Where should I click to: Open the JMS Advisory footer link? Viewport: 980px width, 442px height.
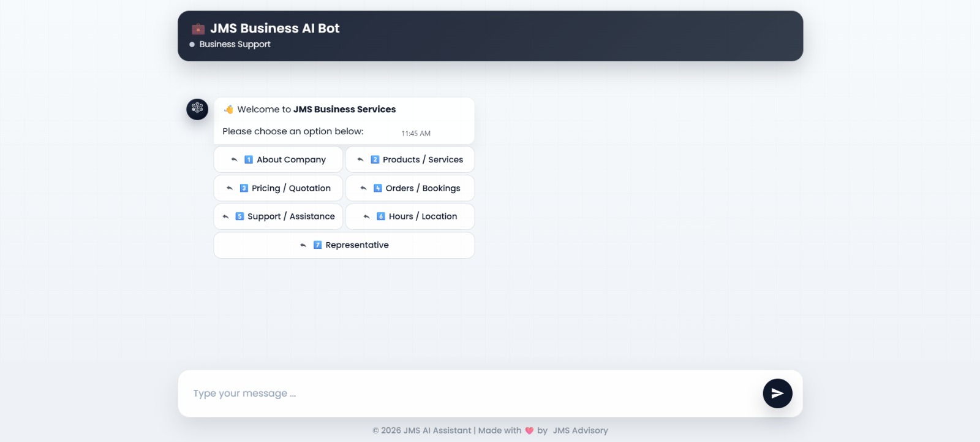[x=580, y=430]
